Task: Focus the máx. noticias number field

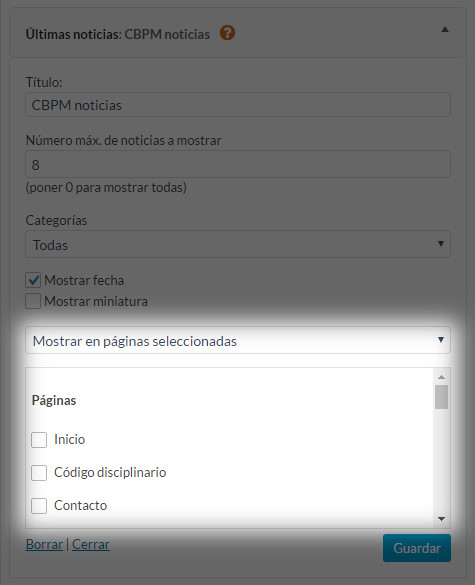Action: (x=238, y=165)
